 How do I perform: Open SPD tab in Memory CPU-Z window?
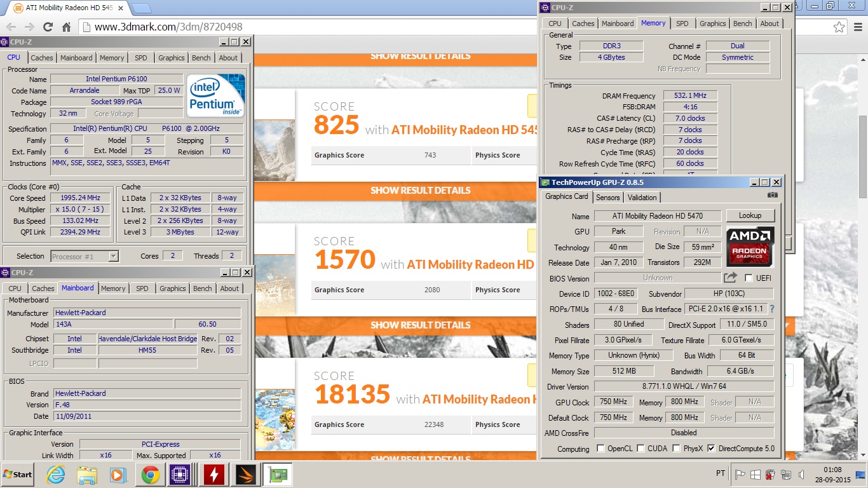[682, 24]
